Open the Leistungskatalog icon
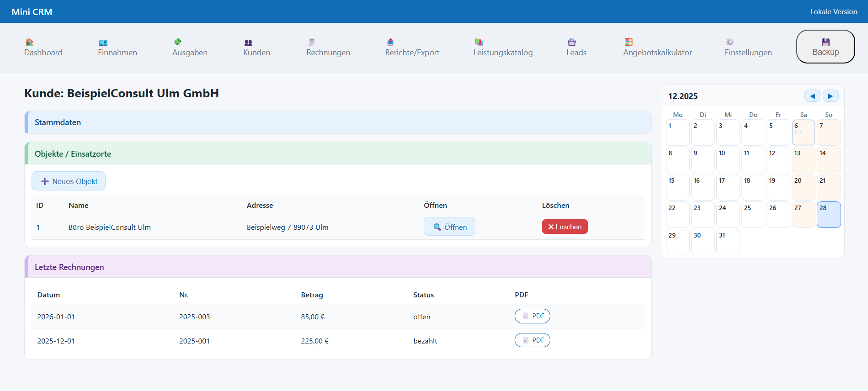This screenshot has width=868, height=391. pyautogui.click(x=479, y=42)
